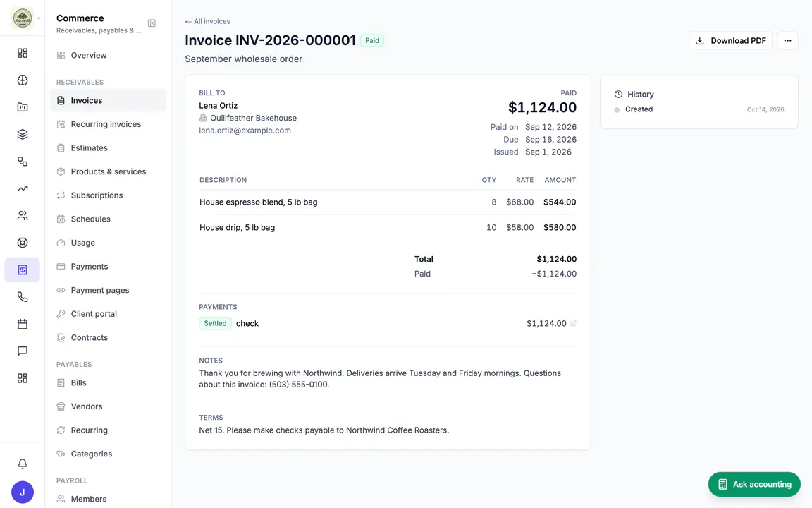Click the Created history entry
Image resolution: width=812 pixels, height=508 pixels.
pyautogui.click(x=639, y=109)
